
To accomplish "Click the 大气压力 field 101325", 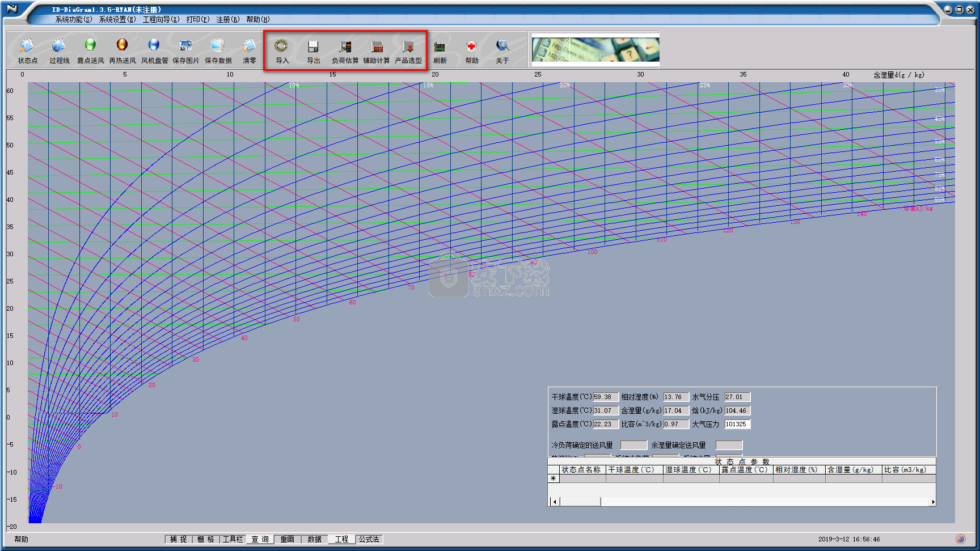I will pos(737,424).
